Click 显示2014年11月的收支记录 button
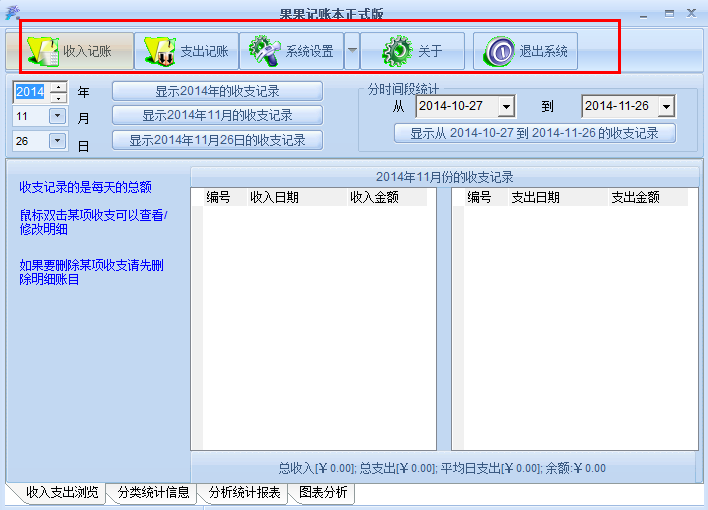This screenshot has width=708, height=510. pos(217,115)
